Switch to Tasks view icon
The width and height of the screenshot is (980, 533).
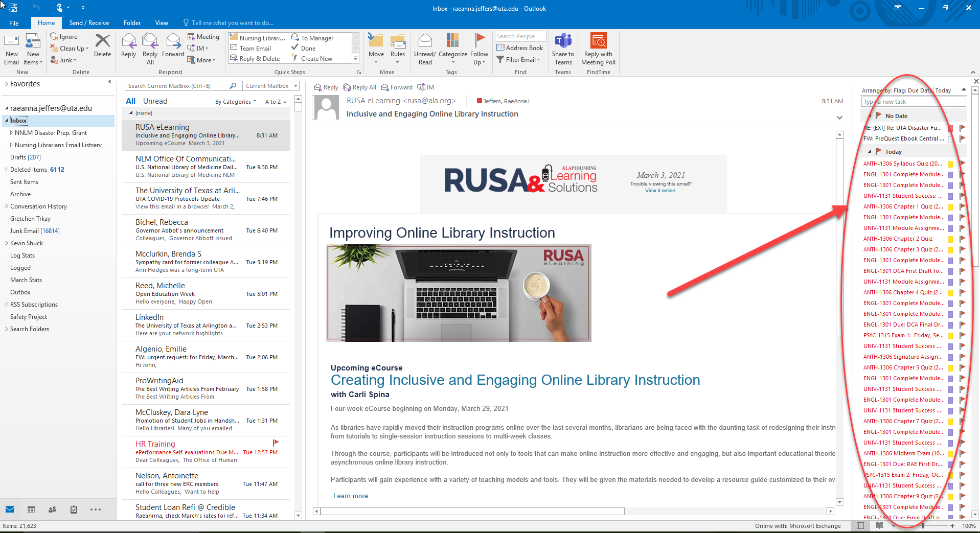(x=74, y=509)
